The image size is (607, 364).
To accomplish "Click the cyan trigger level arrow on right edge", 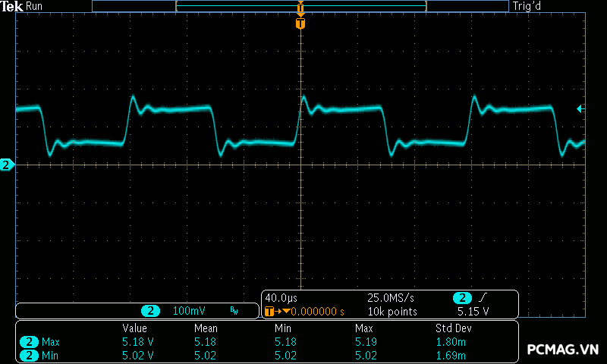I will pos(580,109).
